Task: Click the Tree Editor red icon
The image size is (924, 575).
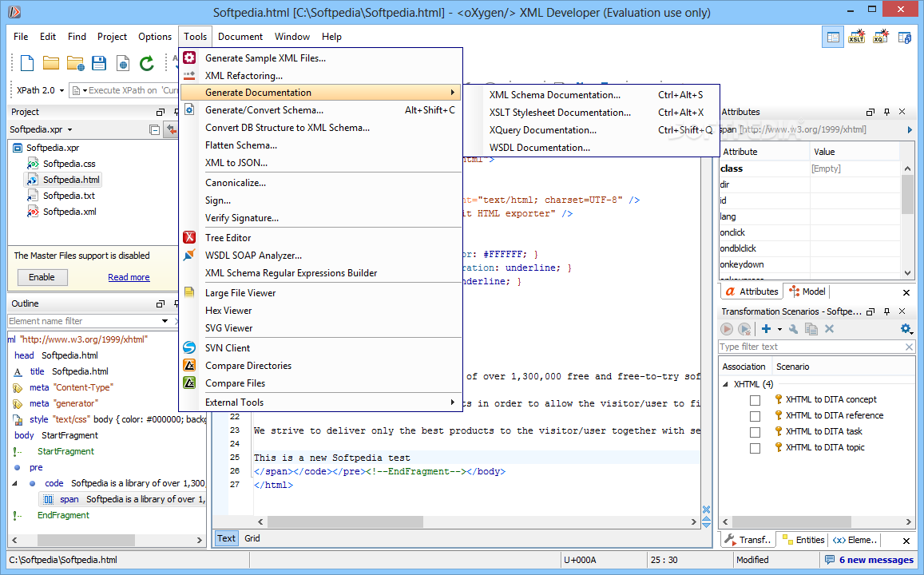Action: click(x=189, y=237)
